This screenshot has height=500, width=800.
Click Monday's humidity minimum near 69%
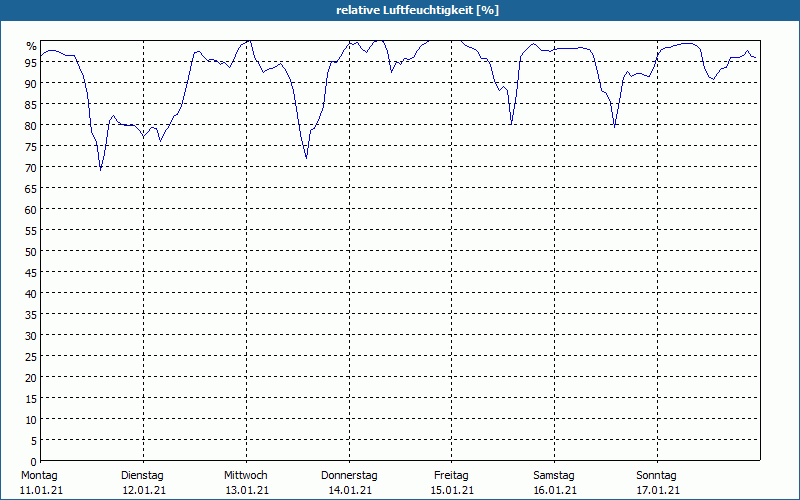[101, 169]
